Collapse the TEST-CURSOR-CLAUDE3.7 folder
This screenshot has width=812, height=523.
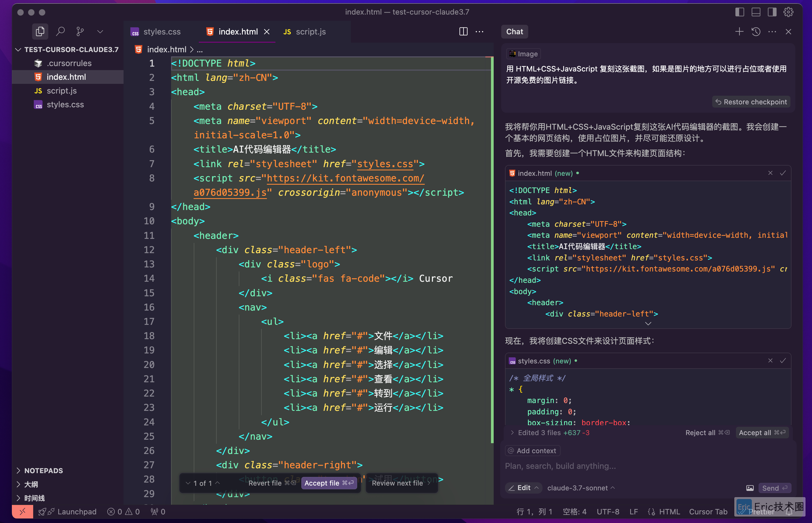pyautogui.click(x=68, y=50)
